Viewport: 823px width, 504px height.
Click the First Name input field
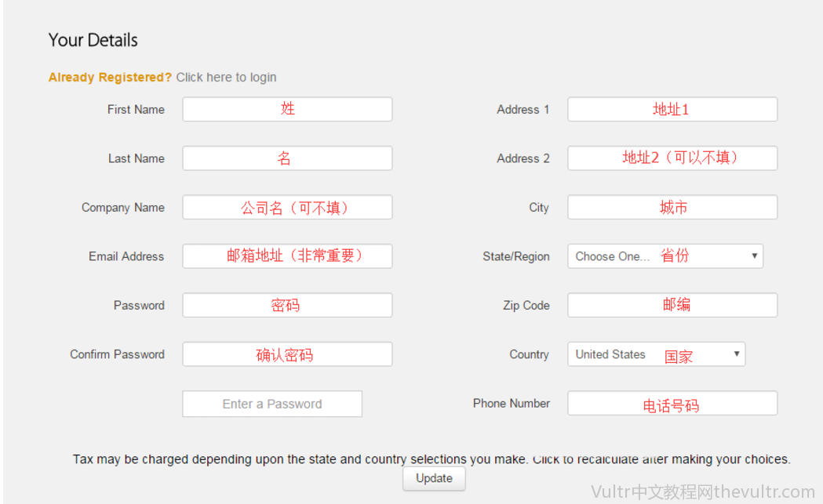(287, 110)
